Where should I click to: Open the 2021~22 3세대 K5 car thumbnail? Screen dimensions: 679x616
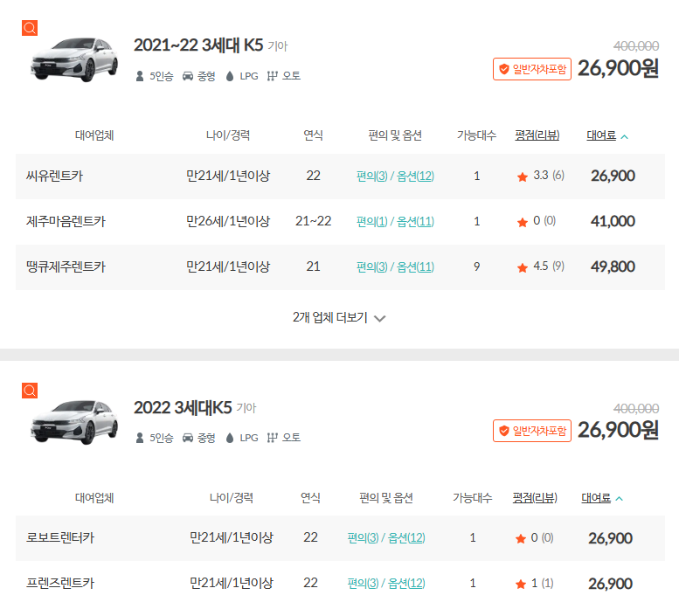click(74, 59)
